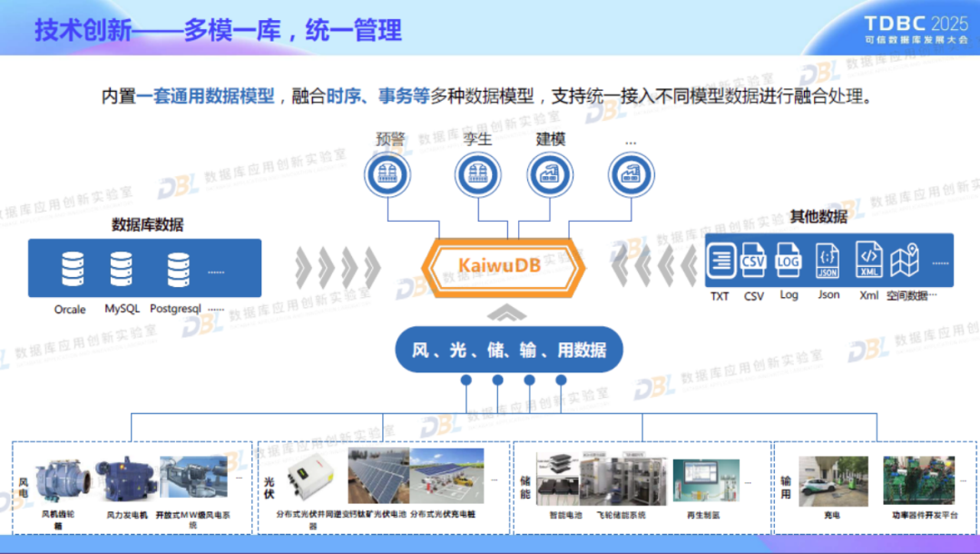980x554 pixels.
Task: Click the 充电 electric car image
Action: pyautogui.click(x=833, y=480)
